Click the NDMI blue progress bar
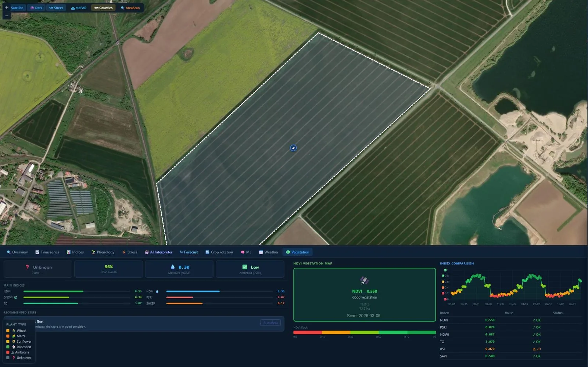The height and width of the screenshot is (367, 588). 220,291
